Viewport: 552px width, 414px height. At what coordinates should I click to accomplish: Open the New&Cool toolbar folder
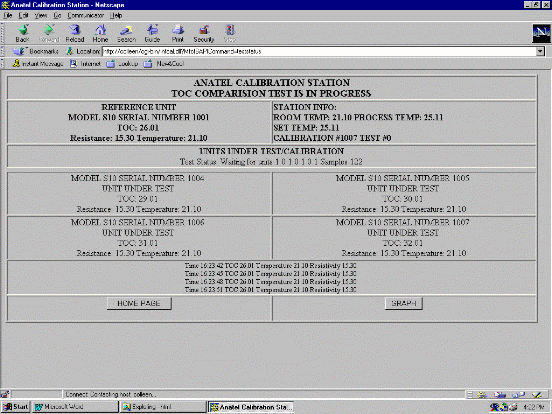click(x=164, y=64)
